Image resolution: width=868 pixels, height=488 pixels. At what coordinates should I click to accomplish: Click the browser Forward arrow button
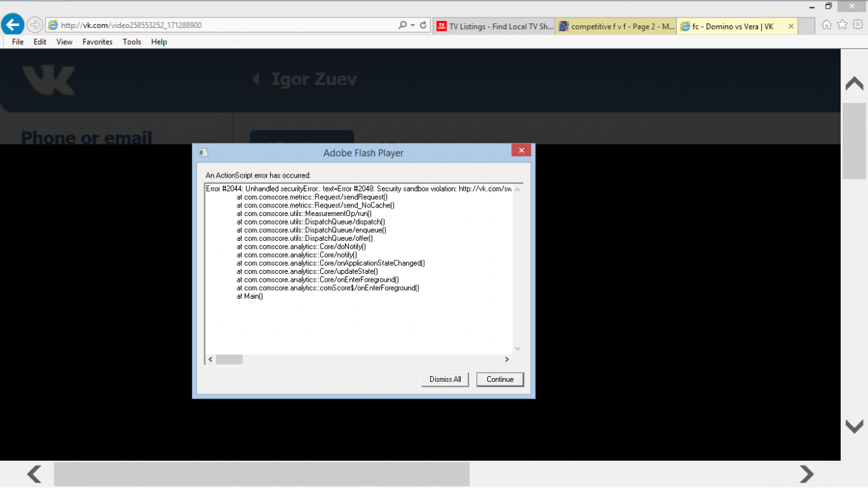tap(34, 25)
